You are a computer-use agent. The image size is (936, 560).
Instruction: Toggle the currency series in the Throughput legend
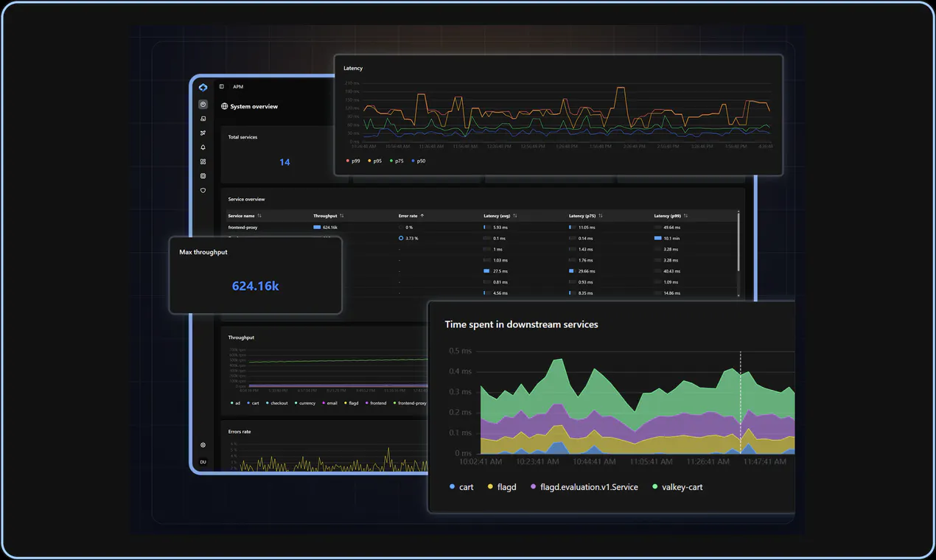(305, 403)
